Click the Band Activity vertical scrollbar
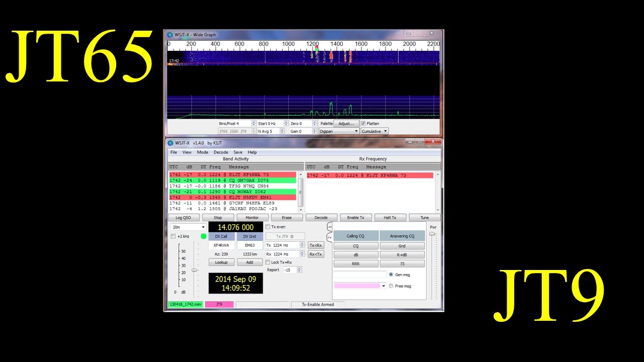644x362 pixels. coord(301,191)
